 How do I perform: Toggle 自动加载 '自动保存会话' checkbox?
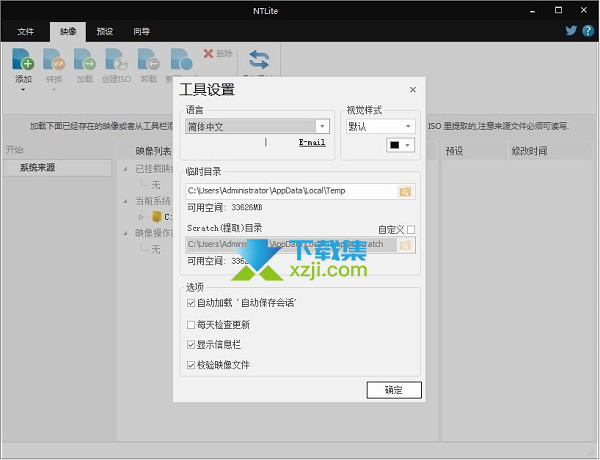[191, 303]
